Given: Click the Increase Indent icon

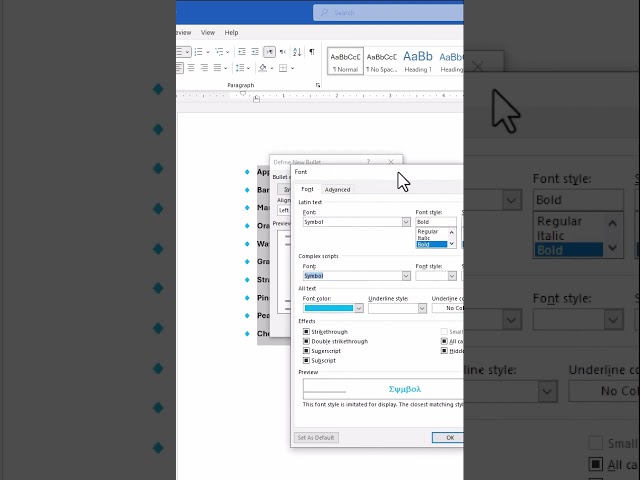Looking at the screenshot, I should (x=255, y=52).
